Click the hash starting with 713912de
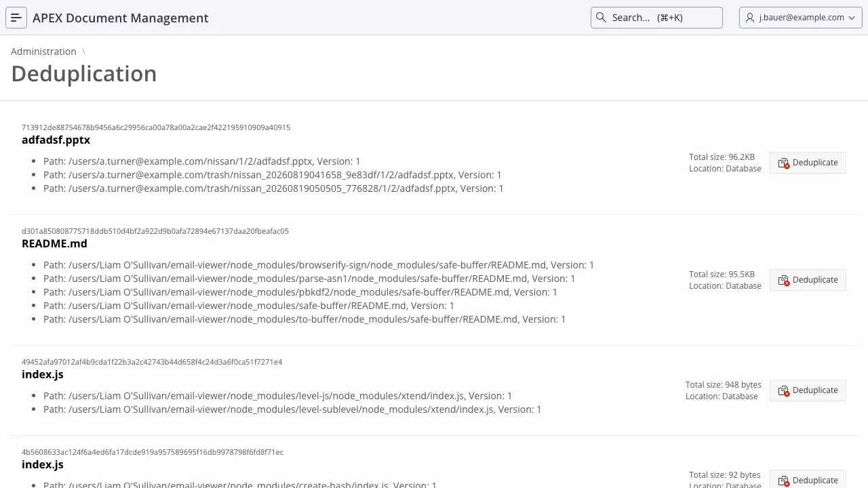 pos(156,127)
